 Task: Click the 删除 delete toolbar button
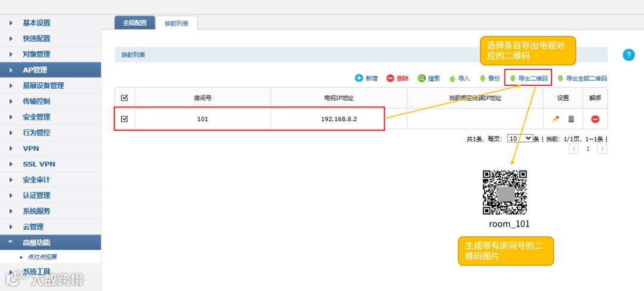click(398, 78)
